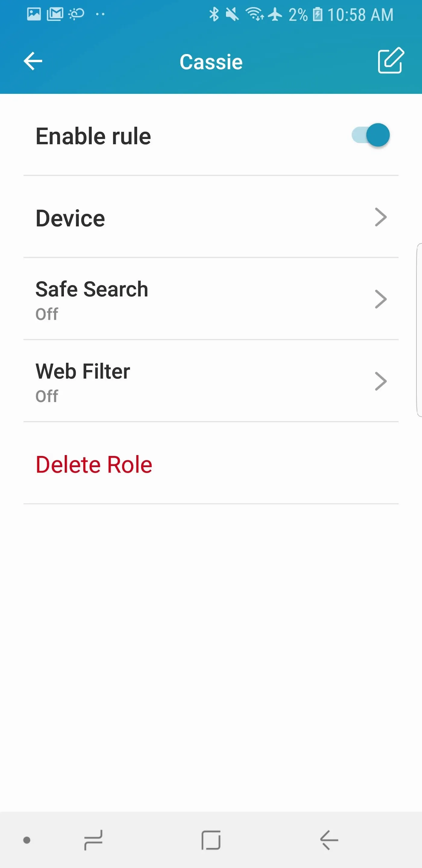Image resolution: width=422 pixels, height=868 pixels.
Task: Tap the gallery notification icon
Action: (34, 14)
